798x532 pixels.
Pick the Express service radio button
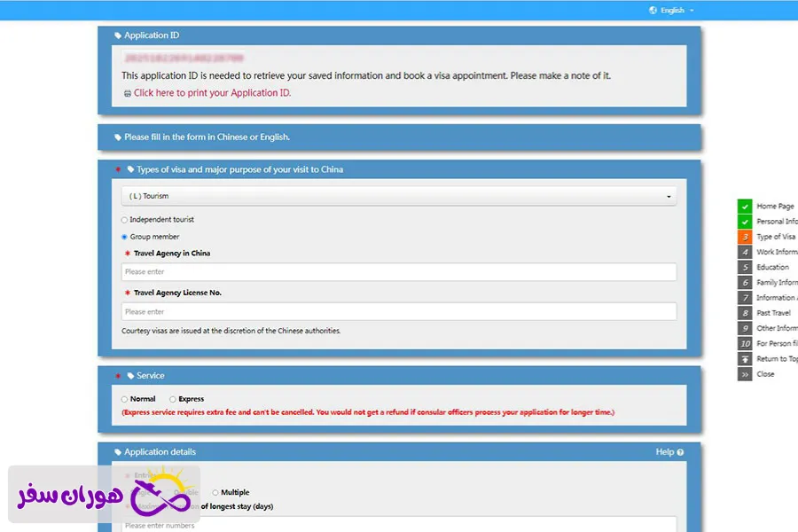click(x=173, y=399)
